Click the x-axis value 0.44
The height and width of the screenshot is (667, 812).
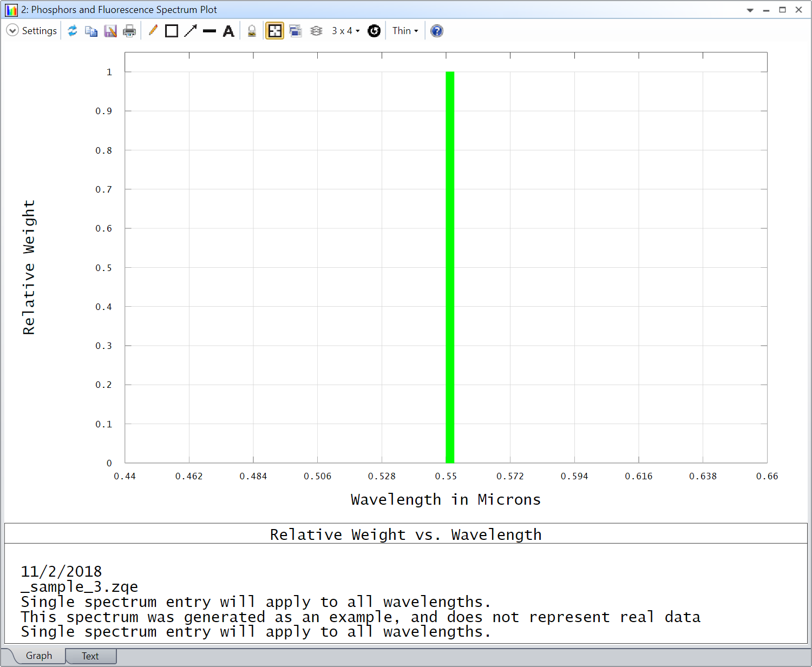(x=125, y=476)
